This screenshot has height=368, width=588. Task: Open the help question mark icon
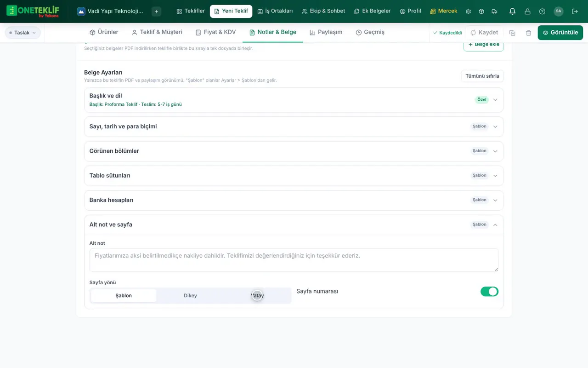pos(542,11)
